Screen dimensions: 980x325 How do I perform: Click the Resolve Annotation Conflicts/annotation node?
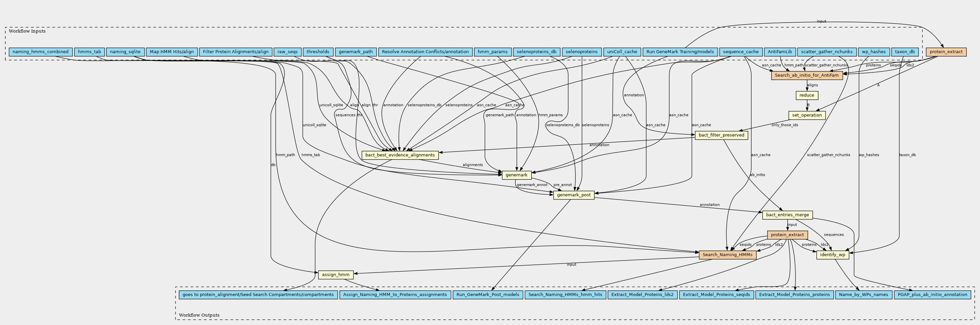[425, 52]
